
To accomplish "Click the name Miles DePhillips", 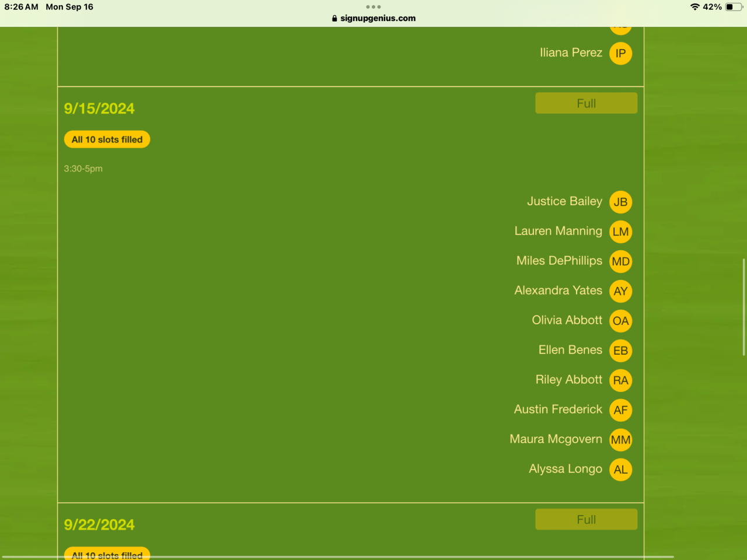I will [x=559, y=261].
